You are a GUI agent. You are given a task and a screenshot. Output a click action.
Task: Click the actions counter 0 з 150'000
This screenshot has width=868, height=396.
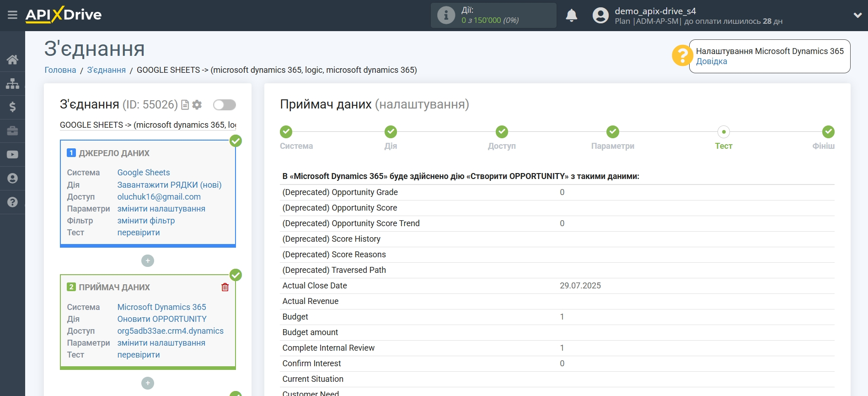(490, 20)
